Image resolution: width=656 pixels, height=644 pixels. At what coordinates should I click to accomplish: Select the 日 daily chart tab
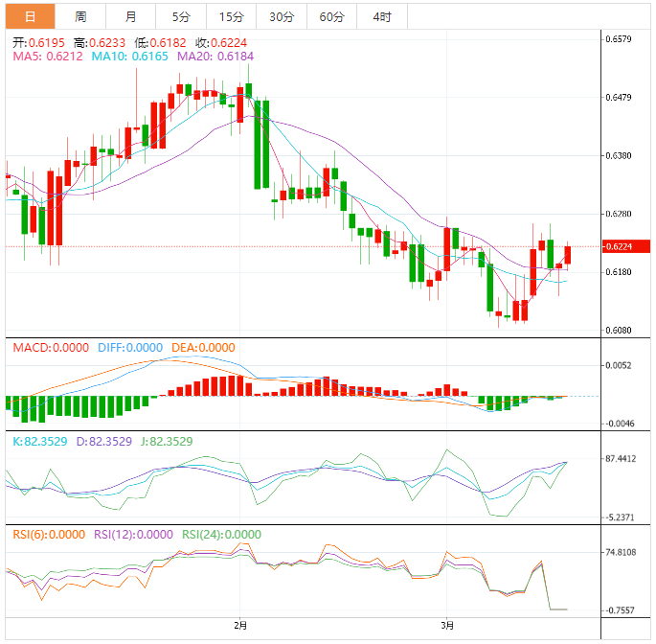tap(30, 16)
